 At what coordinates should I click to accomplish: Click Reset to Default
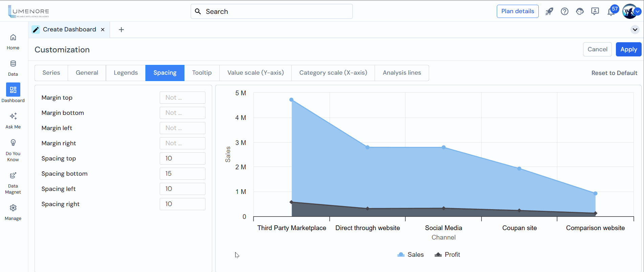614,73
